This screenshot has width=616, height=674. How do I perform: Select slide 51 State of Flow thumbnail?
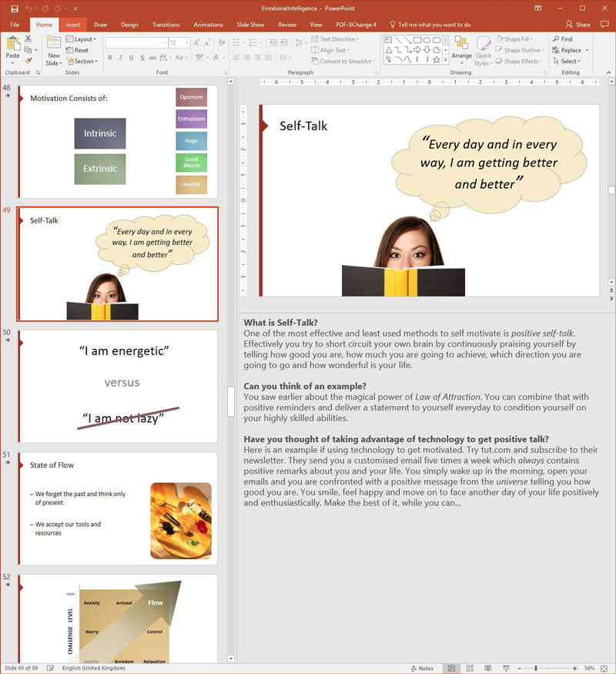pyautogui.click(x=118, y=508)
